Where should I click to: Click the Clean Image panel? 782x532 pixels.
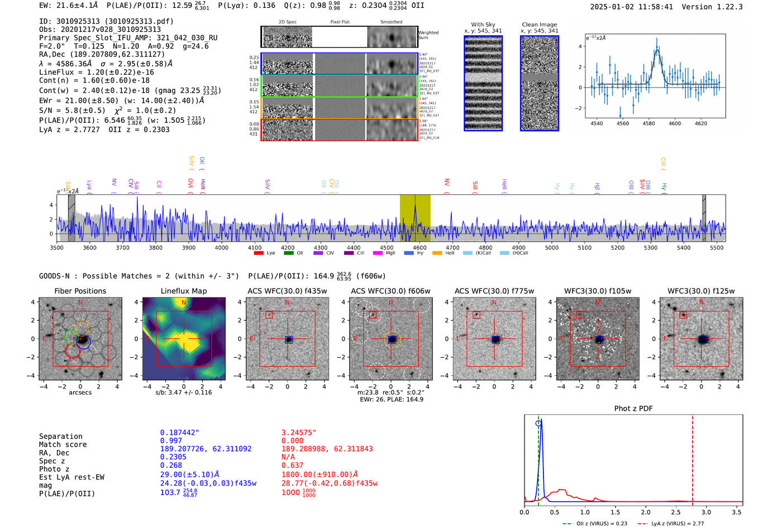pos(540,83)
